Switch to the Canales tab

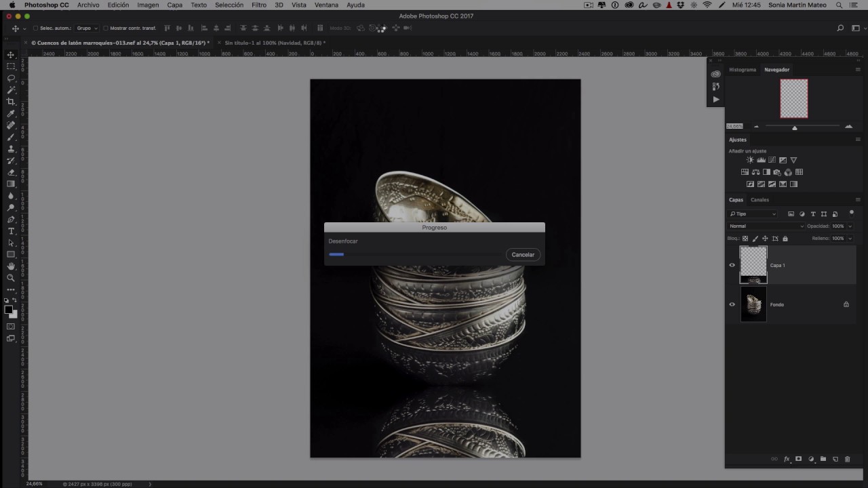pyautogui.click(x=759, y=200)
